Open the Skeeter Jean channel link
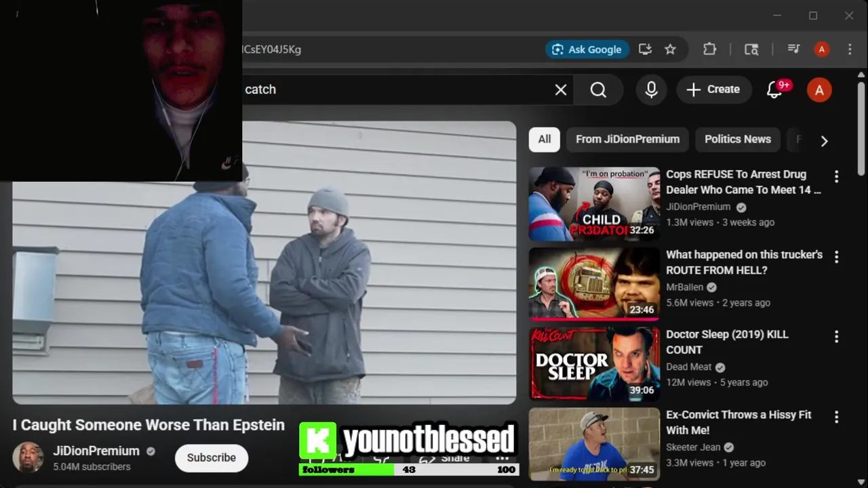Viewport: 868px width, 488px height. 693,447
